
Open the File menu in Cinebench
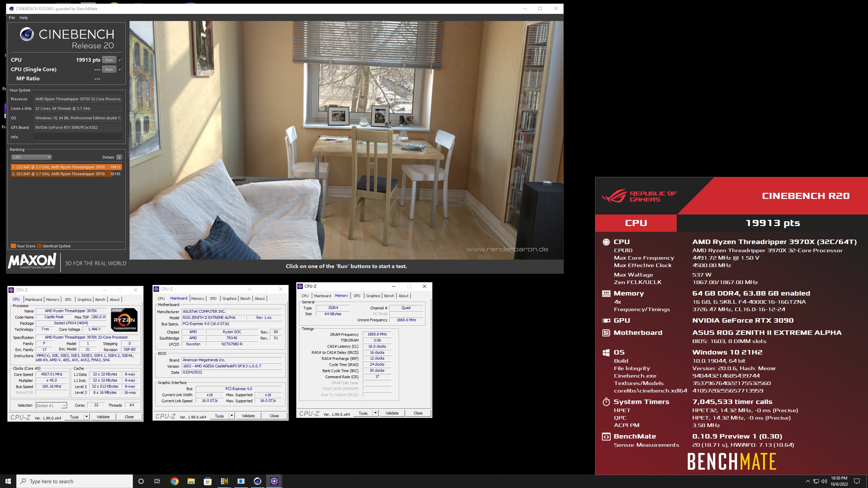(12, 18)
